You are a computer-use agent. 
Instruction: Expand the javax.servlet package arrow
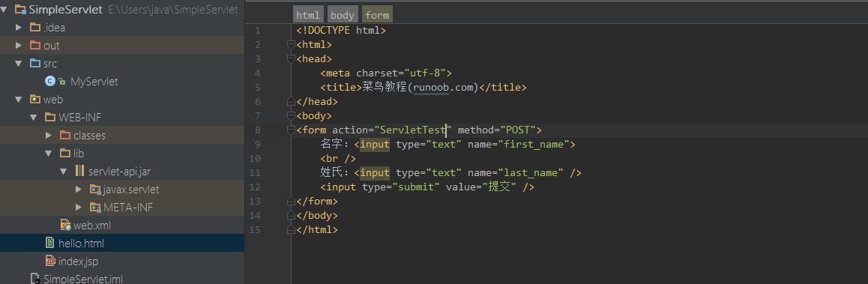tap(78, 190)
